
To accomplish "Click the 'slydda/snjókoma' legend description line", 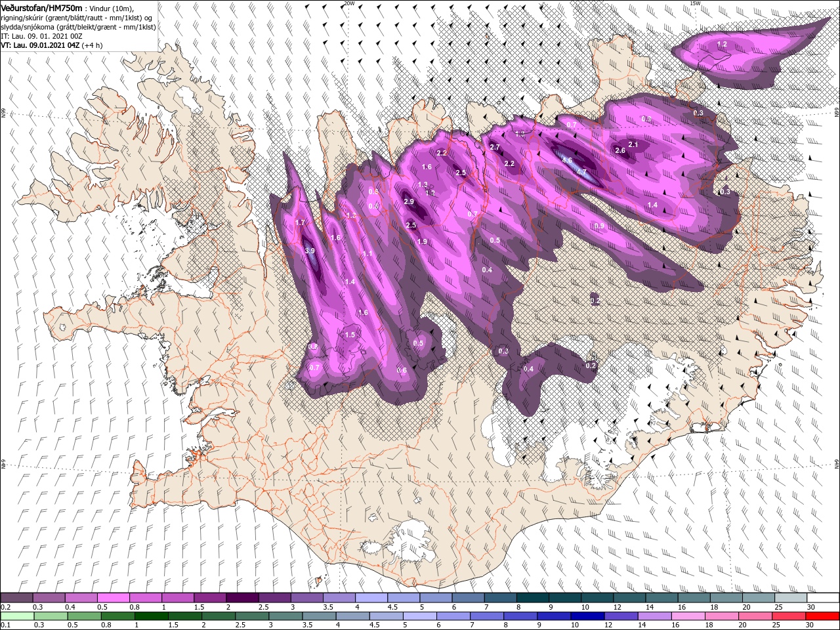I will coord(78,27).
